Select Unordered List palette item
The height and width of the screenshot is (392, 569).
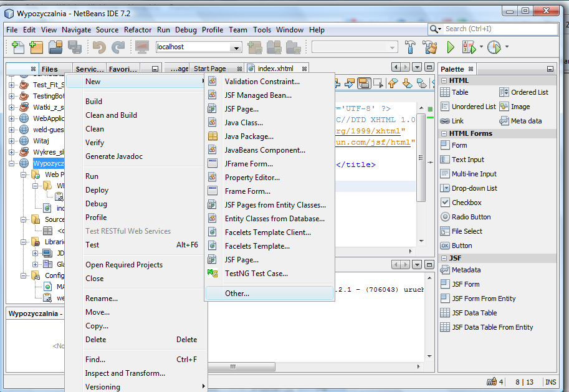469,107
